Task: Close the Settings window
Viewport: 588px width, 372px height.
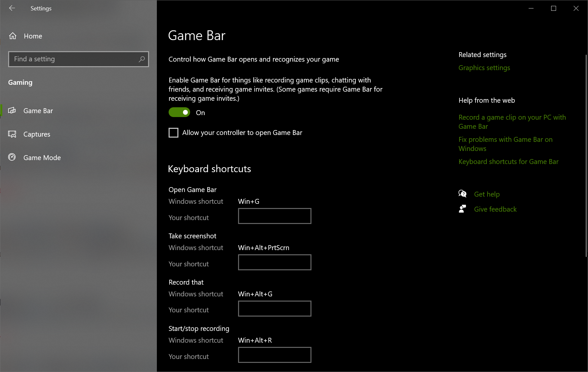Action: tap(576, 8)
